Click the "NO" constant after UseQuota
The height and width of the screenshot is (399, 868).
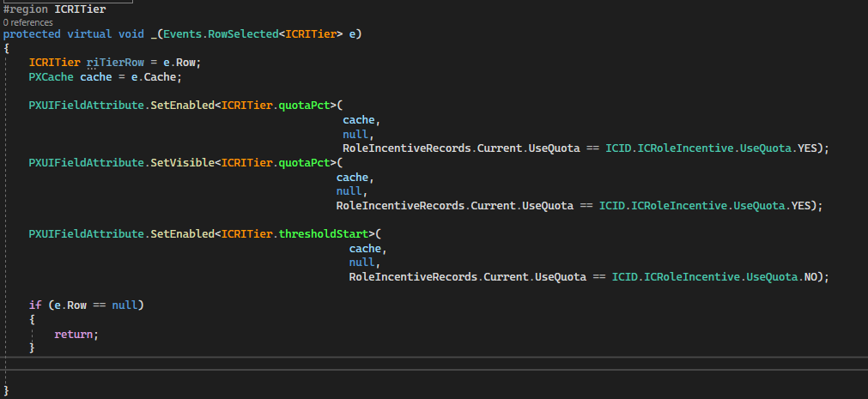tap(810, 276)
